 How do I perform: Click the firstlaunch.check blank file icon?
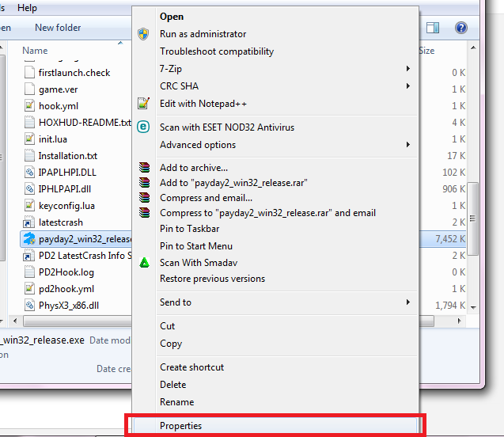click(29, 72)
